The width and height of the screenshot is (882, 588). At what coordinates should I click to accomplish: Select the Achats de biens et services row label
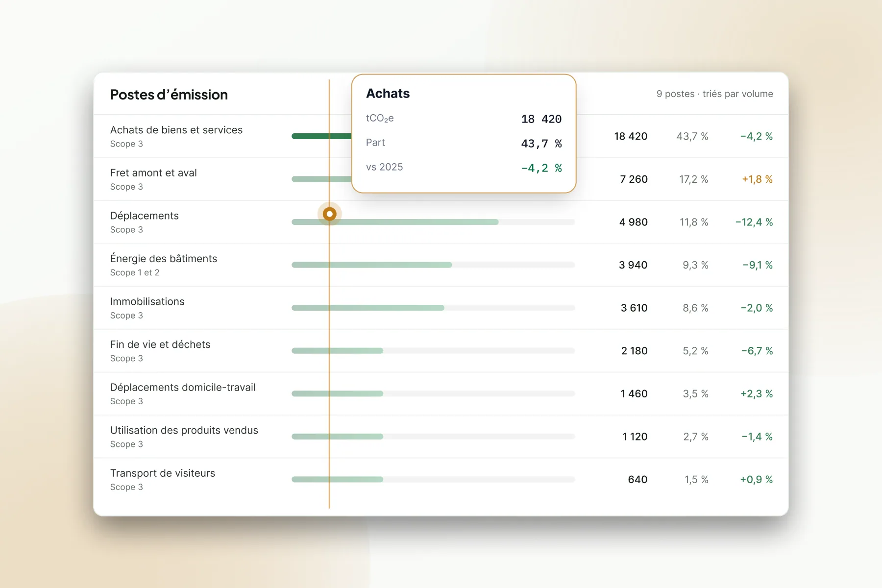pos(176,130)
